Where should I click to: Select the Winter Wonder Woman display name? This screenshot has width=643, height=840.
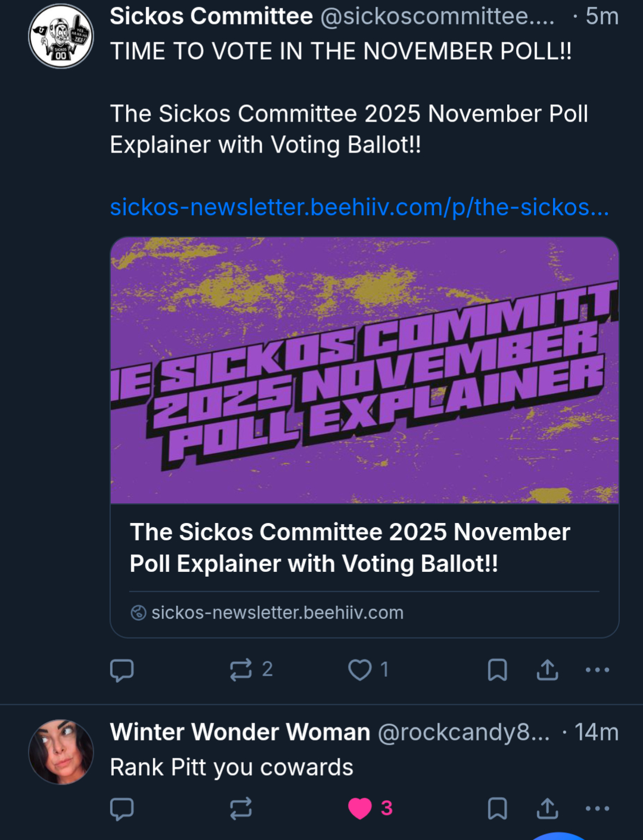point(240,732)
